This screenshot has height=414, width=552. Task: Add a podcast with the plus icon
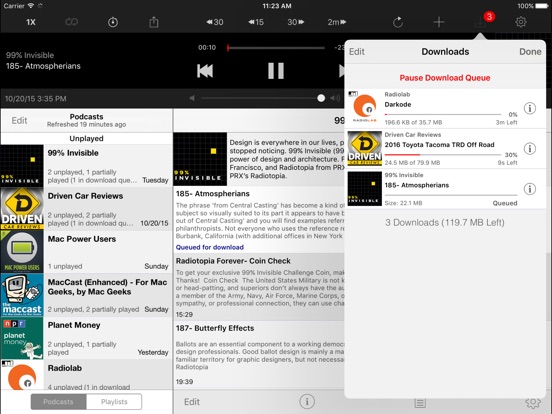pyautogui.click(x=439, y=22)
